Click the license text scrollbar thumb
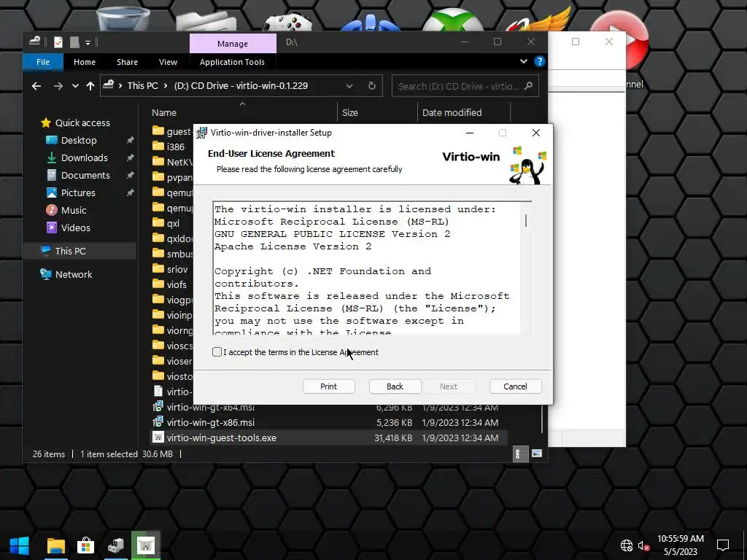 click(x=526, y=220)
